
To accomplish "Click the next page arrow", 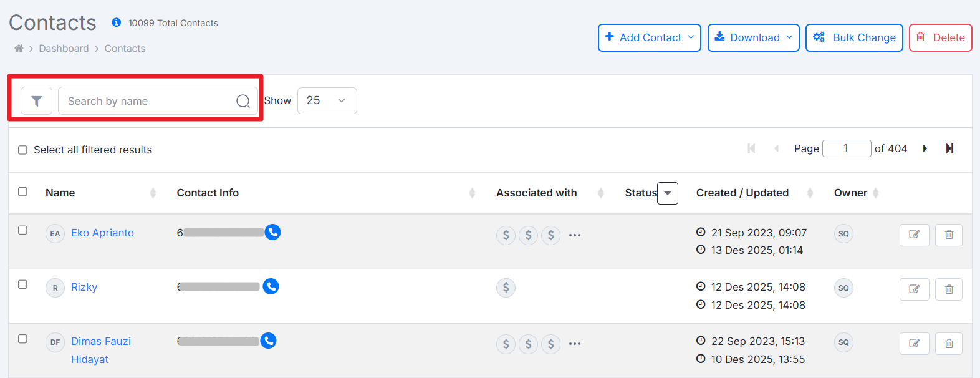I will pos(925,148).
